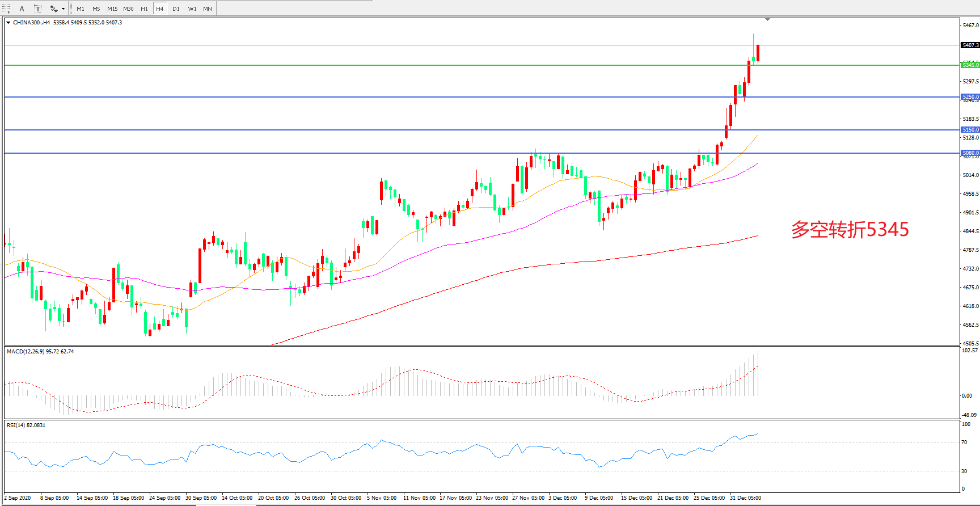Choose the MN monthly timeframe
980x506 pixels.
pos(208,9)
